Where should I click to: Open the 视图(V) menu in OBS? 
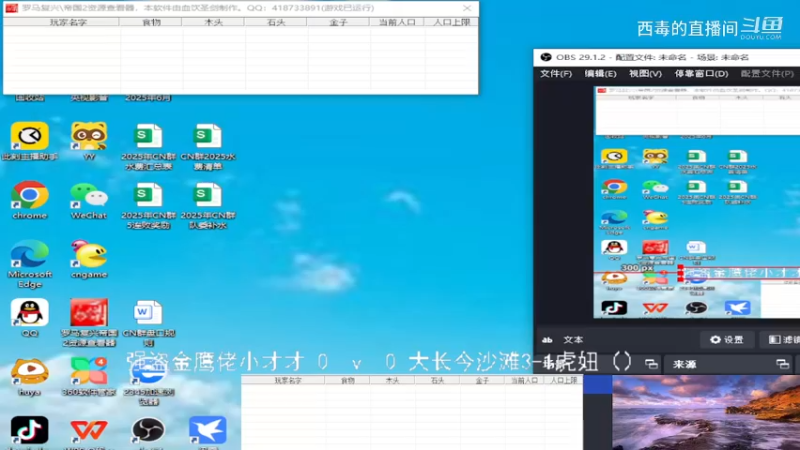(x=645, y=73)
